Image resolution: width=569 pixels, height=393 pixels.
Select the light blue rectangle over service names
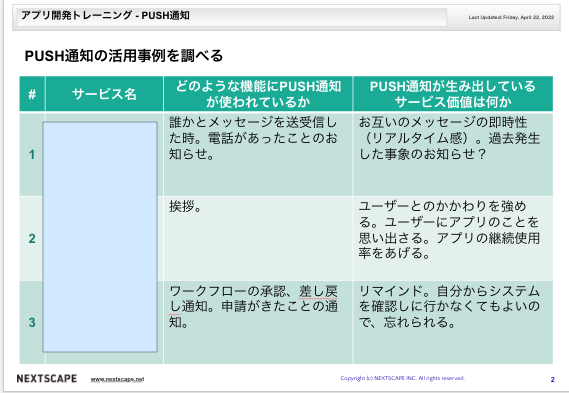100,237
